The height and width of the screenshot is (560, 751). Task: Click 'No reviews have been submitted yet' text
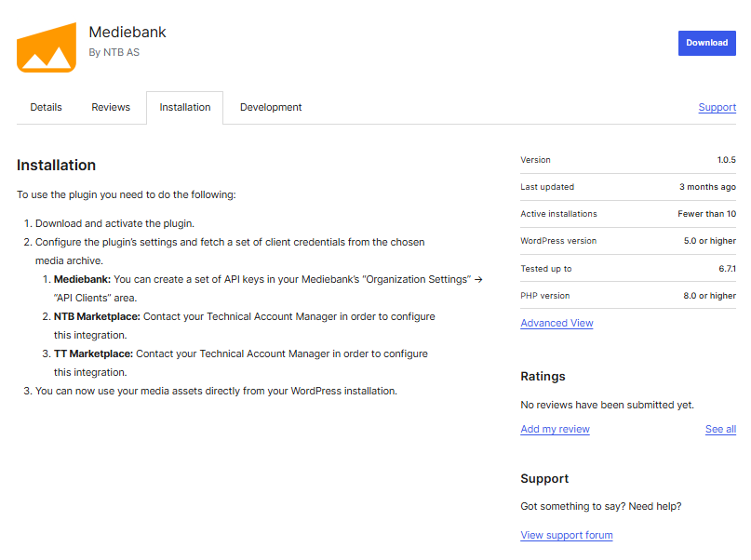(x=607, y=405)
